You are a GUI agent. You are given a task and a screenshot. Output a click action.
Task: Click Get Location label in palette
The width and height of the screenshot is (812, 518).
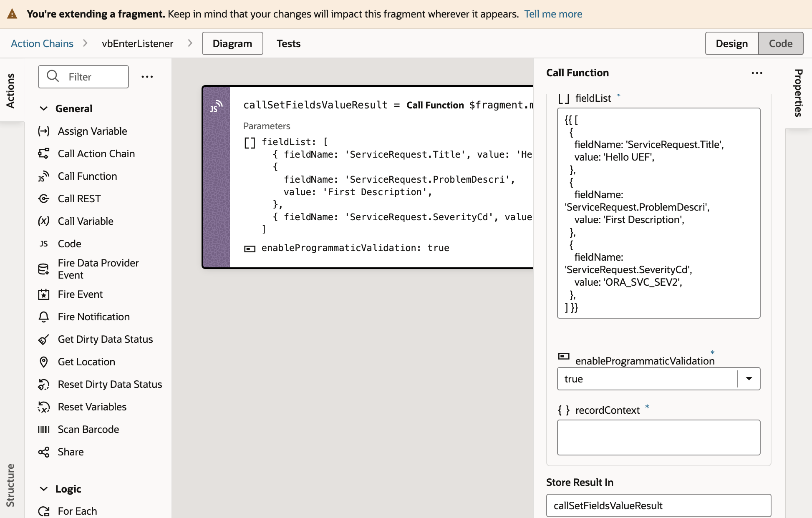(x=86, y=362)
